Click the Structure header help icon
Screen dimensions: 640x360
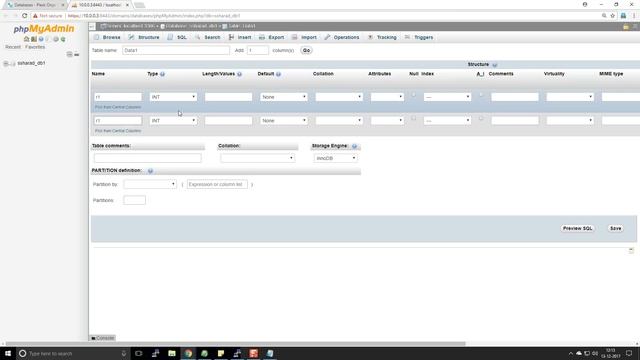point(495,65)
